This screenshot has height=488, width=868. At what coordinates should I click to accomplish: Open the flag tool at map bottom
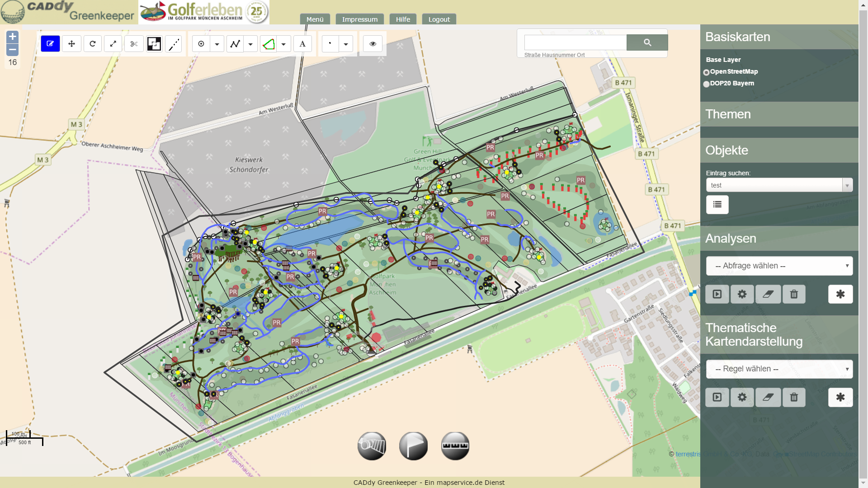[x=413, y=446]
